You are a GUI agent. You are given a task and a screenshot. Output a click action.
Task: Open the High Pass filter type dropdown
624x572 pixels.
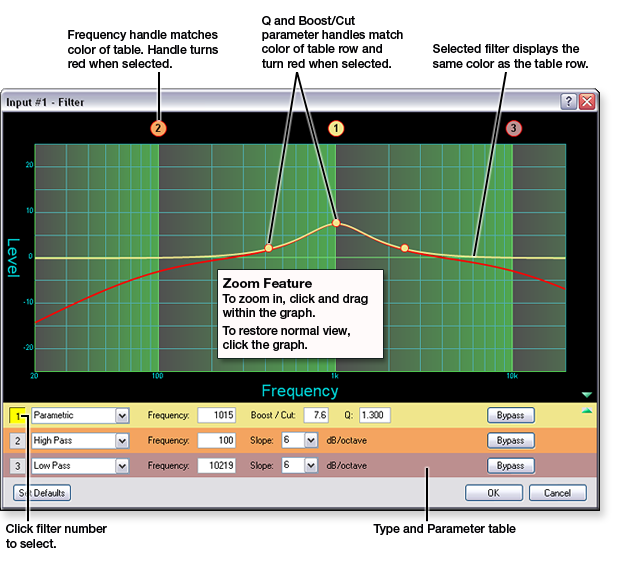pos(122,440)
